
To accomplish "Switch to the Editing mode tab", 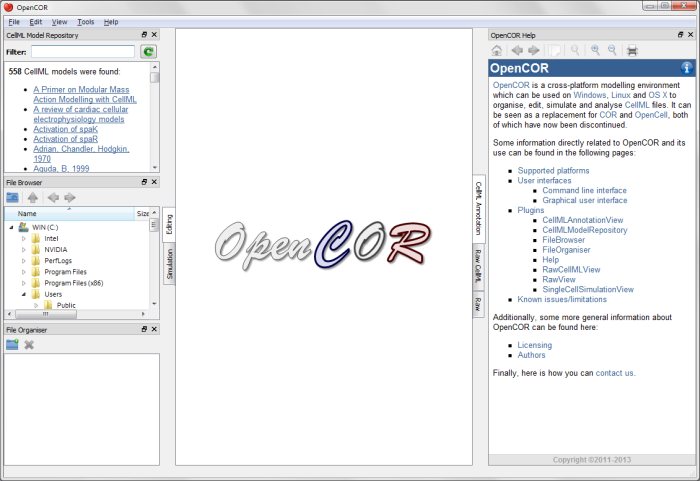I will coord(169,225).
